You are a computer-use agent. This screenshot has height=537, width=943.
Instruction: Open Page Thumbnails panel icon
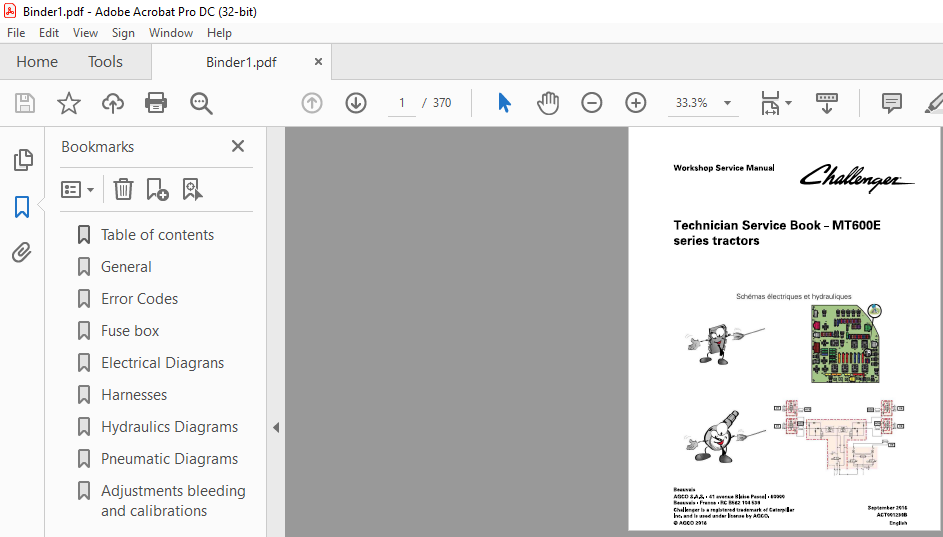(x=23, y=160)
